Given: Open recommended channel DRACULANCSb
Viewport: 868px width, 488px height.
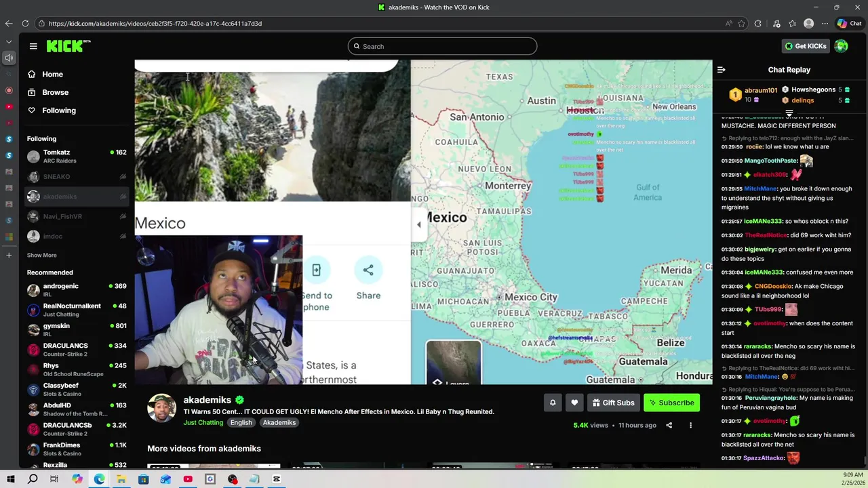Looking at the screenshot, I should [x=77, y=429].
